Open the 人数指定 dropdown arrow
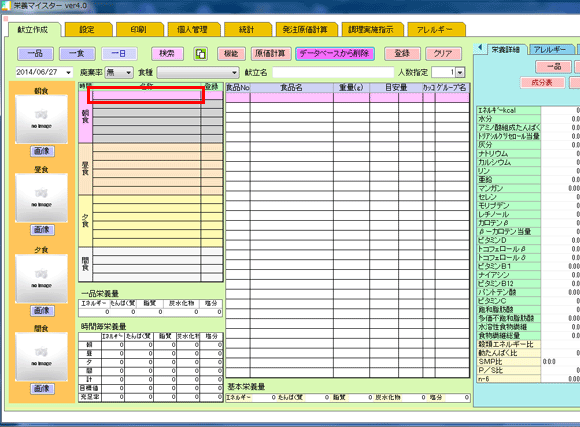Screen dimensions: 580x427 pyautogui.click(x=460, y=73)
